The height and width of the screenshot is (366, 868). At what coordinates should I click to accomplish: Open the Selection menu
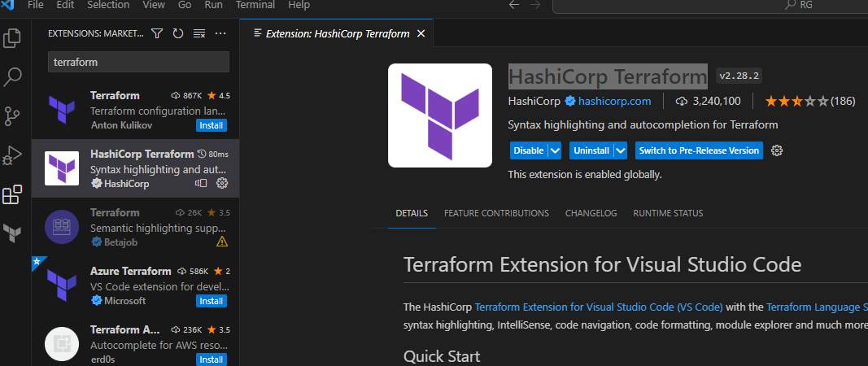pyautogui.click(x=108, y=5)
